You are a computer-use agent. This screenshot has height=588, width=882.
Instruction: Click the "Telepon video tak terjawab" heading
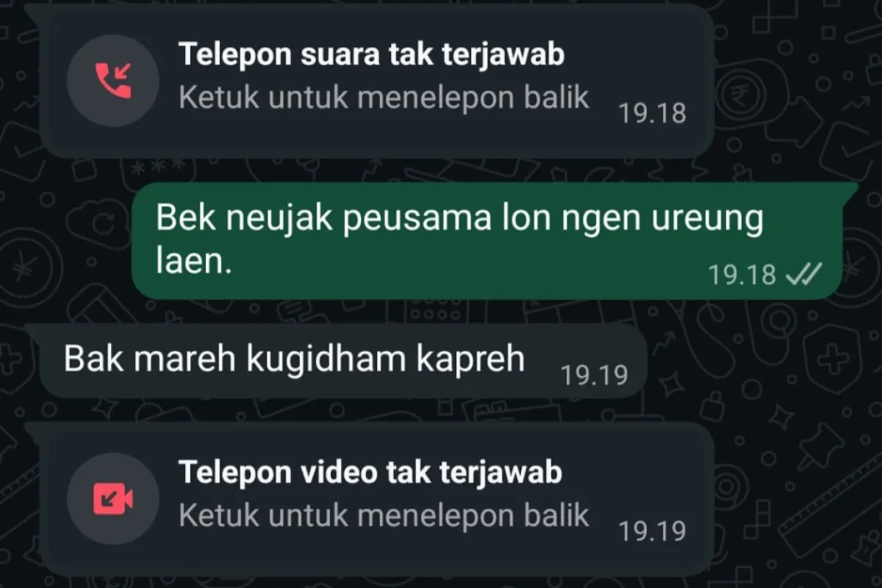[370, 472]
